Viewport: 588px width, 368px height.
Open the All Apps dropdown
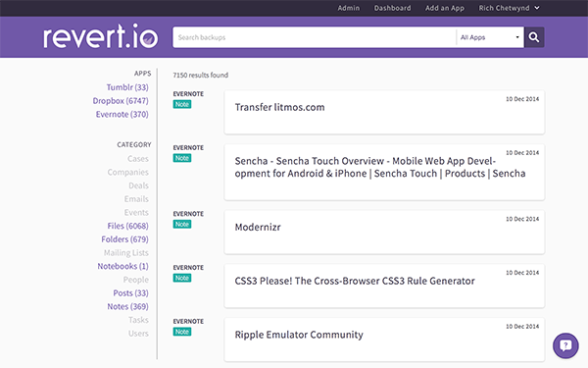pyautogui.click(x=490, y=37)
